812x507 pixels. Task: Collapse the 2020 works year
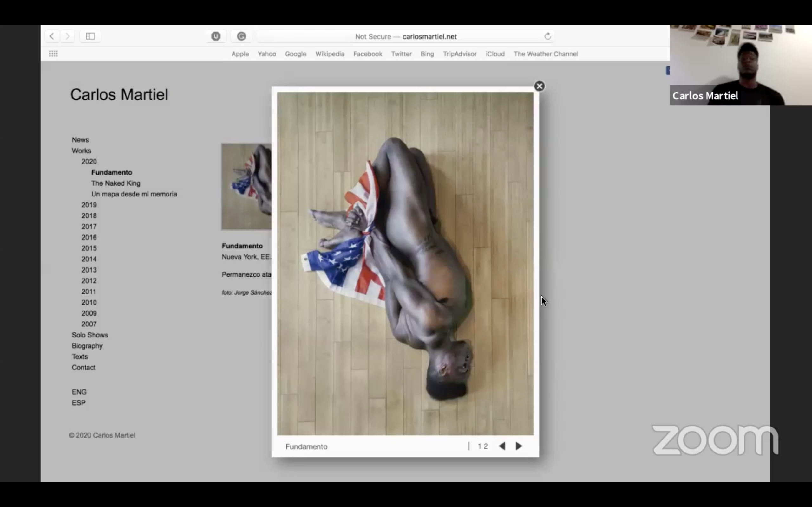click(89, 162)
